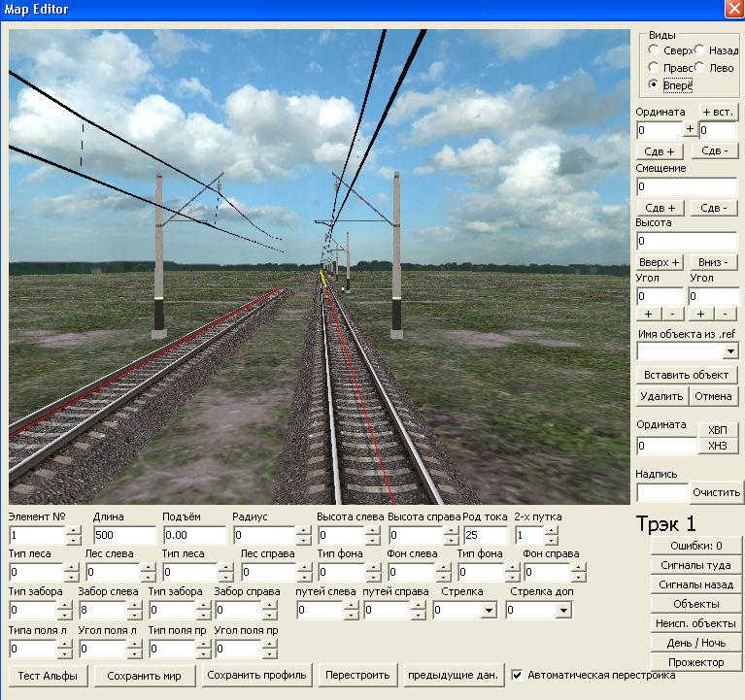The image size is (745, 700).
Task: Switch to the Назад view option
Action: [700, 50]
